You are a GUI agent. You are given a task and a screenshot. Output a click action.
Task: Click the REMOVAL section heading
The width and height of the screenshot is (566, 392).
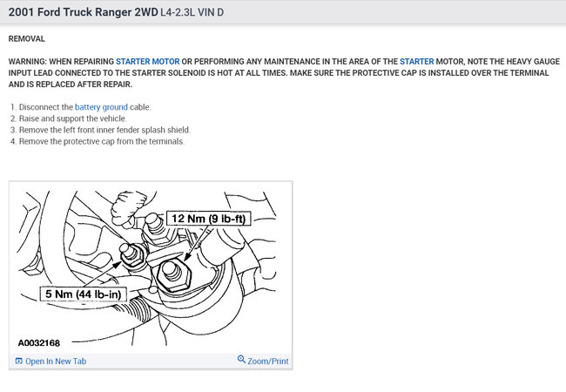(27, 38)
